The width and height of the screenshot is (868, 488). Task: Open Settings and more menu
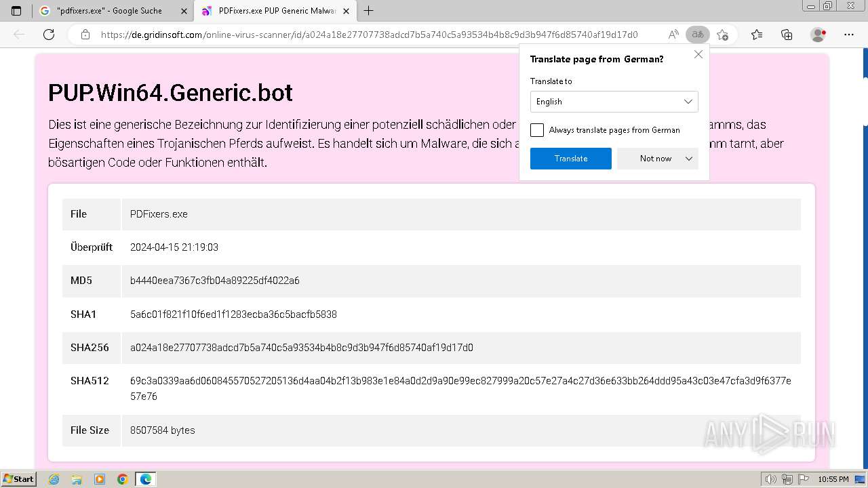849,35
